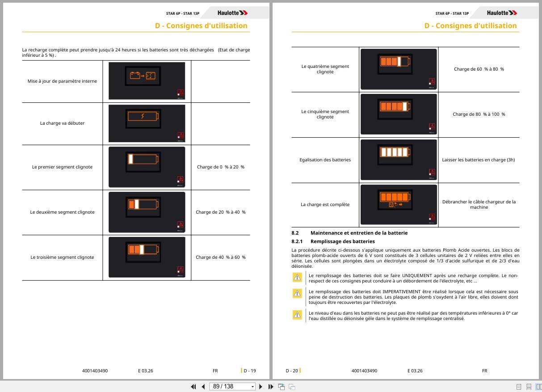542x392 pixels.
Task: Click 'Le premier segment clignote' cell
Action: (x=62, y=167)
